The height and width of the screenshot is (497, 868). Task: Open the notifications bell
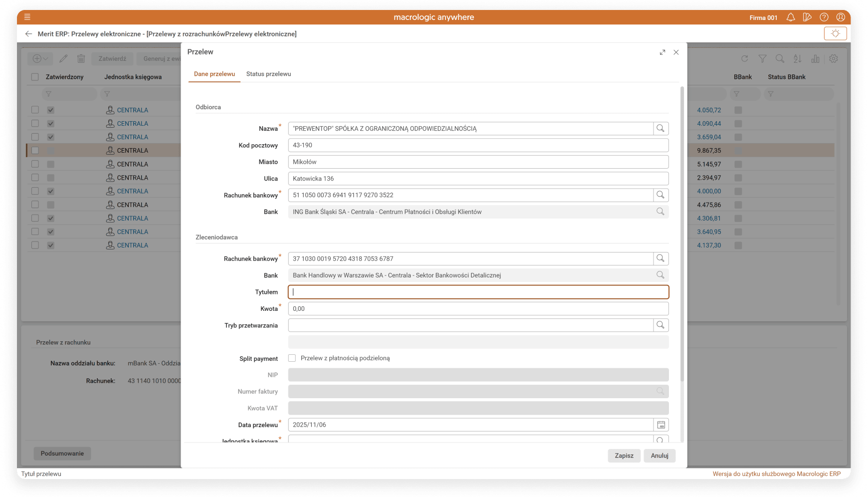791,17
